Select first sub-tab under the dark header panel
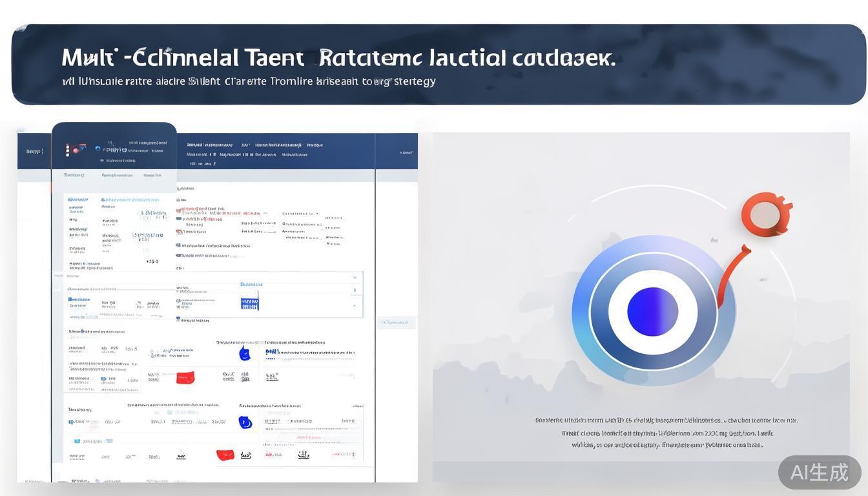The image size is (868, 496). 74,175
